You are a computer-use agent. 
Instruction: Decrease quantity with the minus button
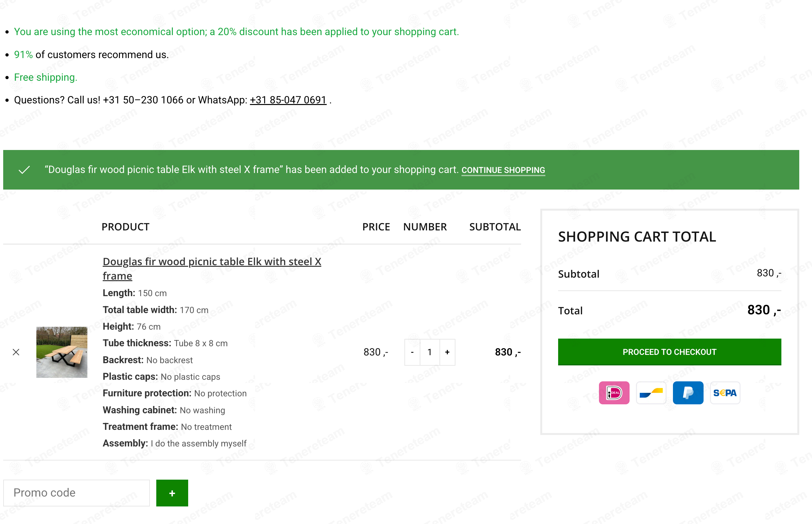tap(412, 352)
